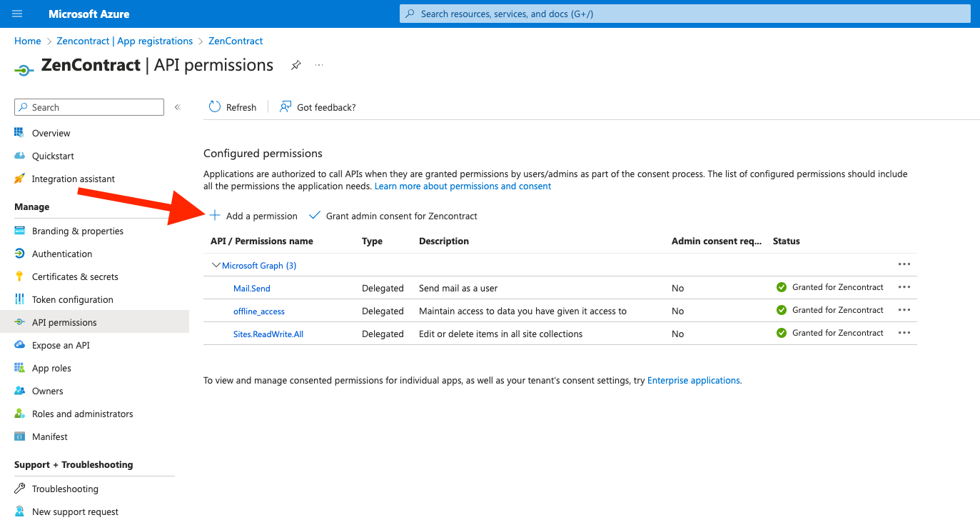Open Certificates & secrets key icon
980x525 pixels.
tap(19, 276)
